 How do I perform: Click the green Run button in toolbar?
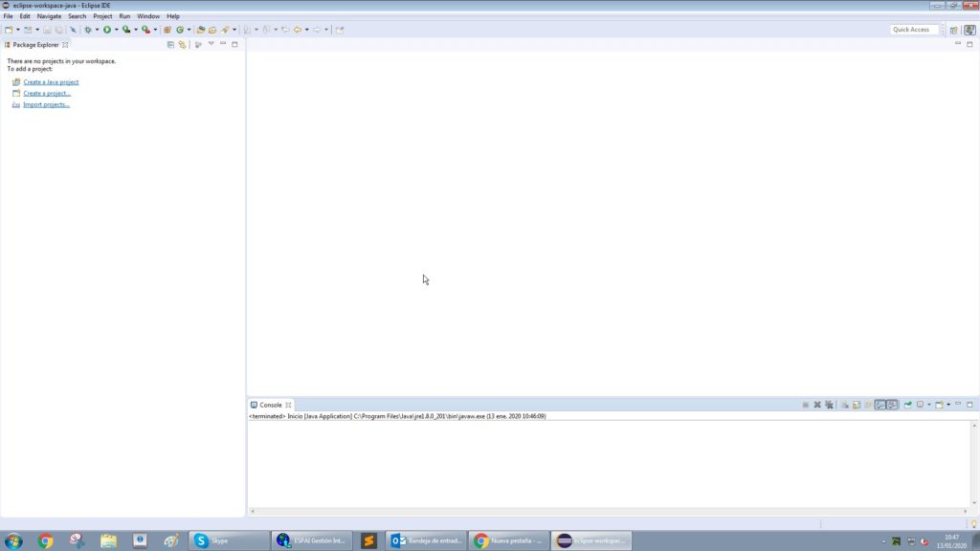[107, 30]
